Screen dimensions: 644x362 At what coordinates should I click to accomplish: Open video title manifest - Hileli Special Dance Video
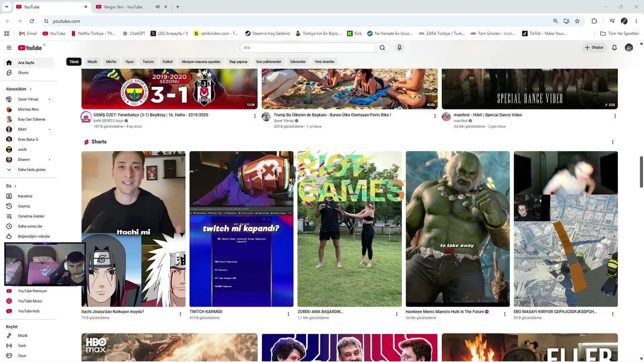tap(488, 115)
